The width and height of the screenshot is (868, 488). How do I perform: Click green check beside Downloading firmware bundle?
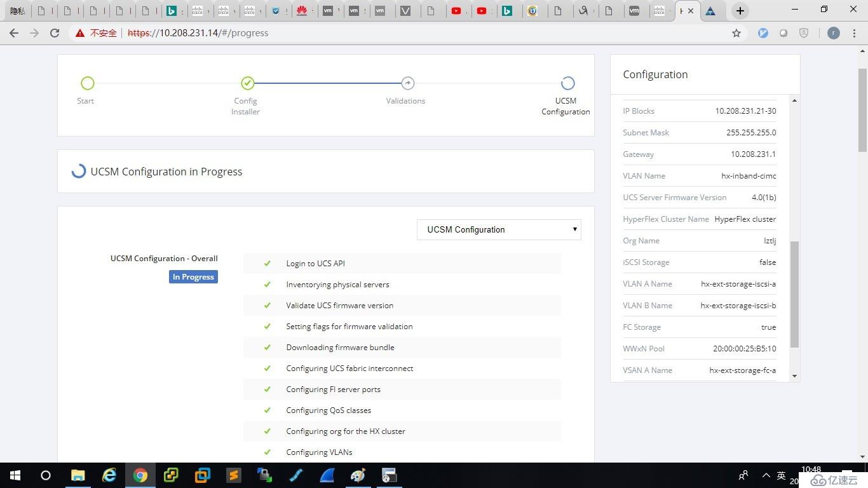268,347
